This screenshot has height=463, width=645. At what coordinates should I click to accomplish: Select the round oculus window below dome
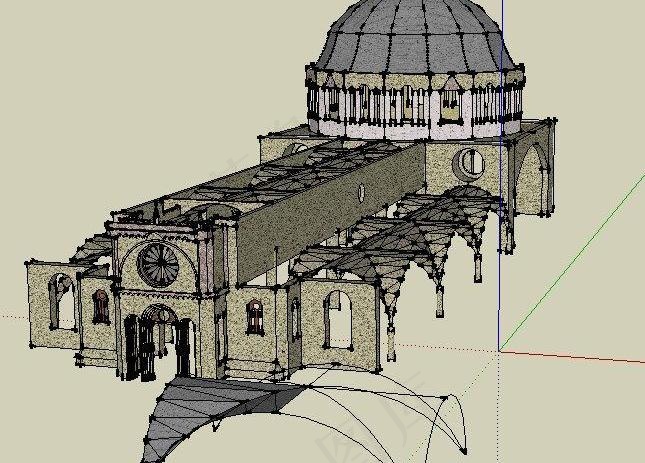click(x=469, y=161)
